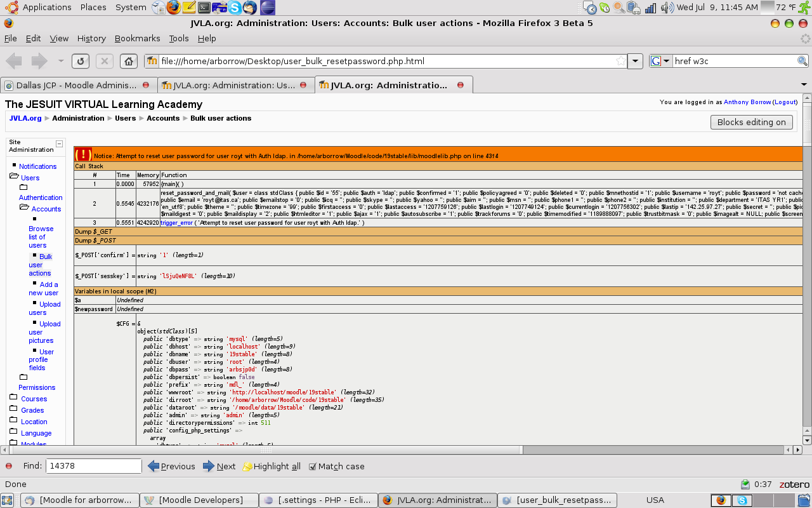This screenshot has height=508, width=812.
Task: Click the Blocks editing on button
Action: coord(752,122)
